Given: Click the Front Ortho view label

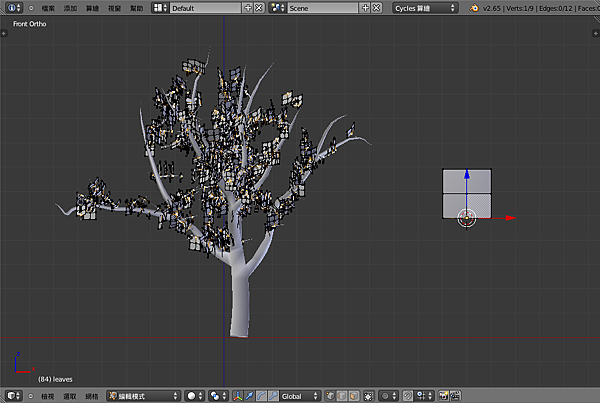Looking at the screenshot, I should tap(29, 24).
